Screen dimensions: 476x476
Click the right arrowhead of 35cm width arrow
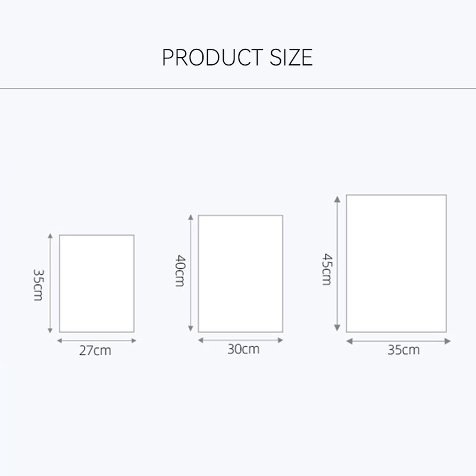tap(447, 341)
